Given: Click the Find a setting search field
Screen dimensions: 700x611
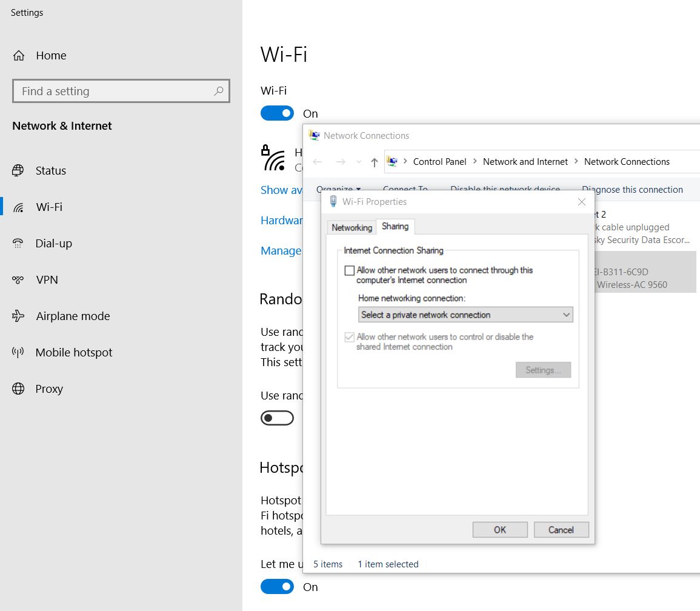Looking at the screenshot, I should pos(115,92).
